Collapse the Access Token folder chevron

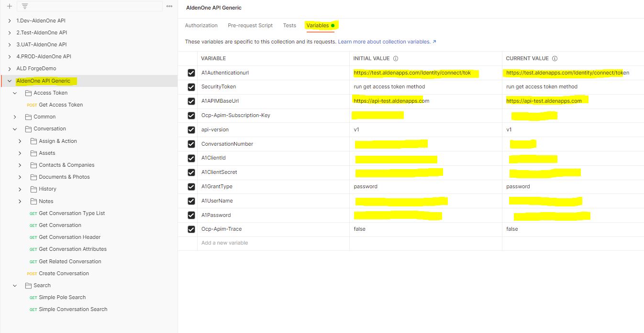point(15,93)
